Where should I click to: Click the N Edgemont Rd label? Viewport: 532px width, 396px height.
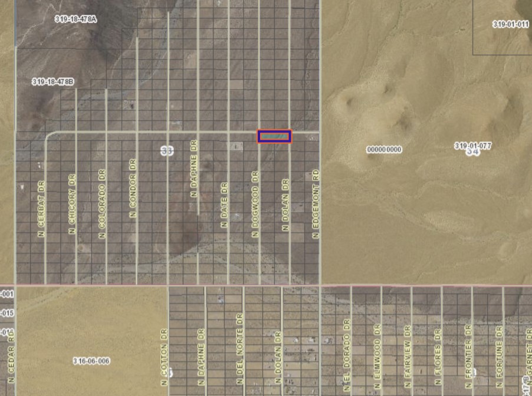316,204
